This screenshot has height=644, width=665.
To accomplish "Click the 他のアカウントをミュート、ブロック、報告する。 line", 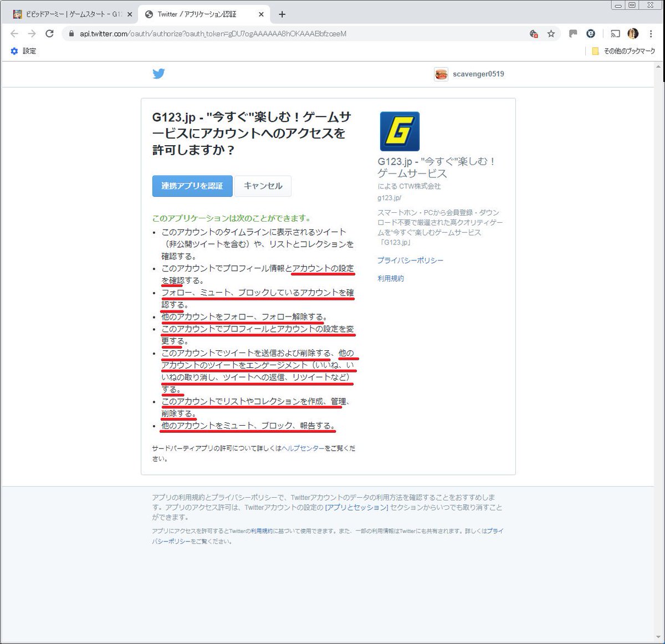I will pos(249,426).
